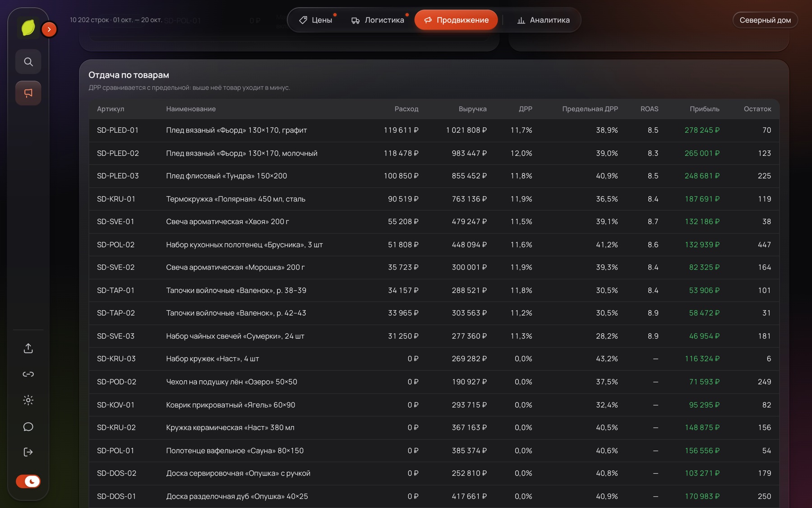812x508 pixels.
Task: Sort by the Остаток column header
Action: point(757,109)
